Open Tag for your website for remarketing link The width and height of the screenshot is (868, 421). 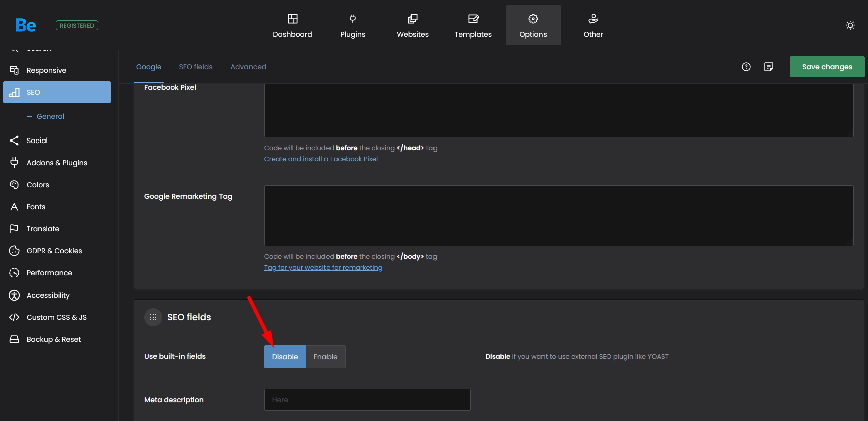point(323,267)
